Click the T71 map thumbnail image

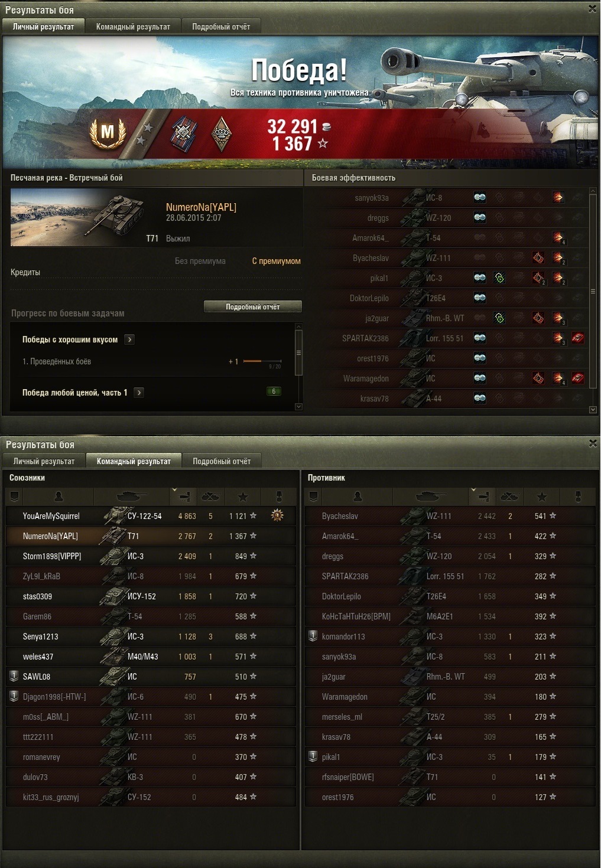[77, 217]
